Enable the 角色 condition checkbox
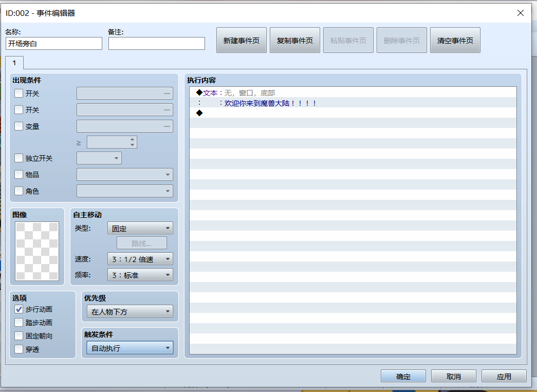537x392 pixels. [19, 191]
